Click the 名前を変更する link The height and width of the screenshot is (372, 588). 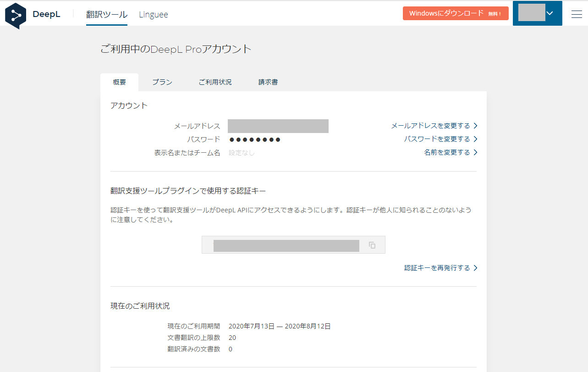point(447,152)
